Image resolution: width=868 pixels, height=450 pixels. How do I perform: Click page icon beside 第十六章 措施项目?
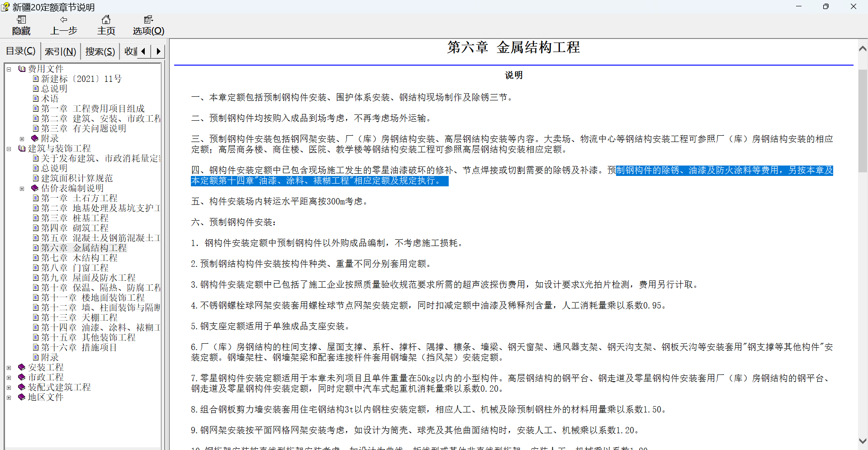(36, 347)
